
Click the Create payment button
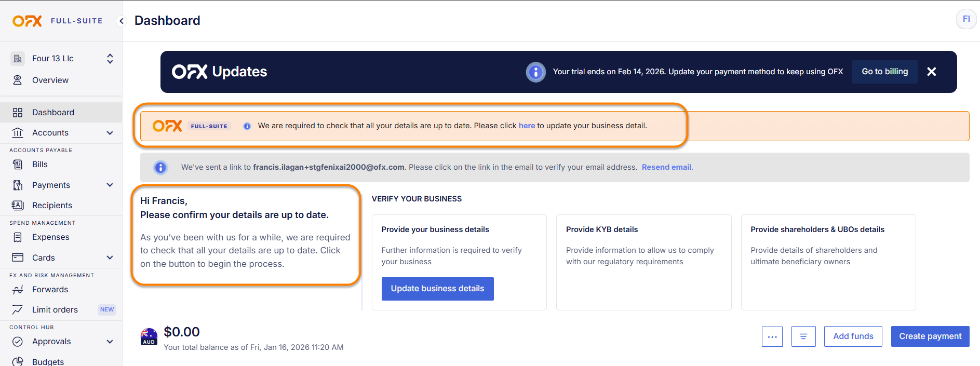pyautogui.click(x=930, y=336)
